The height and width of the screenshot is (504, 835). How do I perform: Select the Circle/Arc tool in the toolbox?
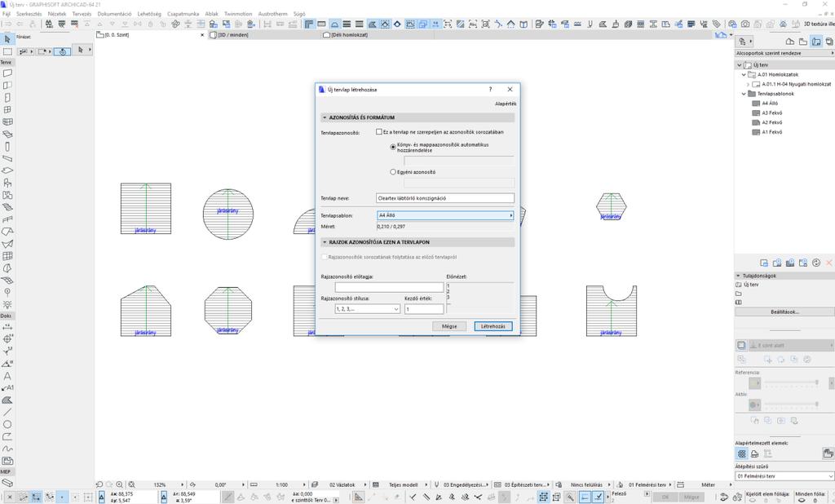(x=7, y=425)
